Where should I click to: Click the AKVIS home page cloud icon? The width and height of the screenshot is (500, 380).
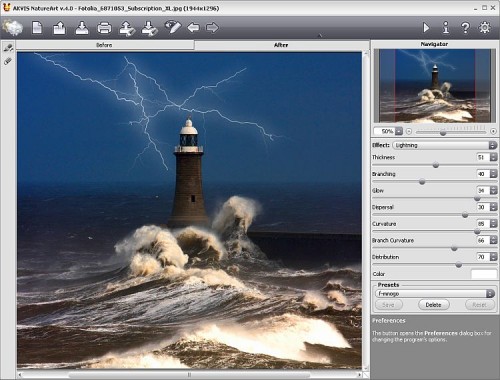coord(13,28)
